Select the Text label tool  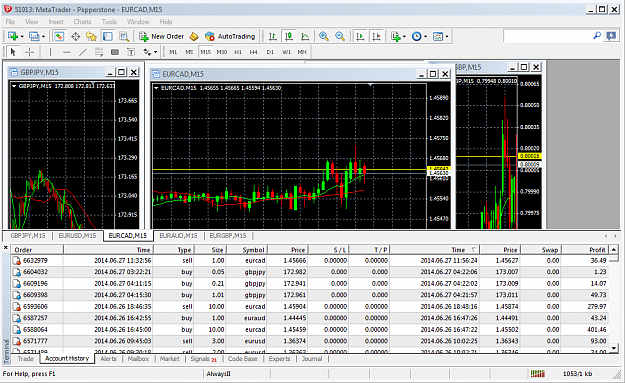131,52
